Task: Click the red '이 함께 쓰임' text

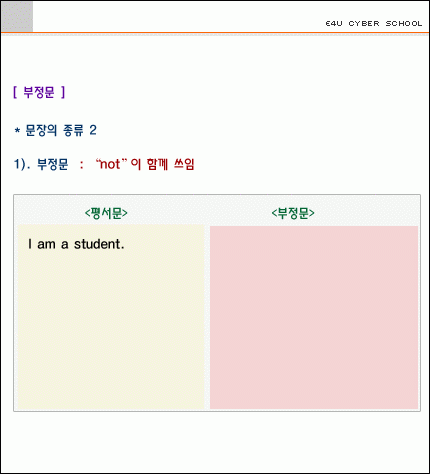Action: tap(162, 164)
